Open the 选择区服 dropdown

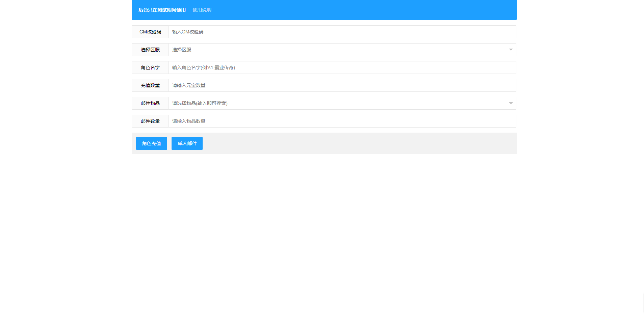[x=342, y=50]
